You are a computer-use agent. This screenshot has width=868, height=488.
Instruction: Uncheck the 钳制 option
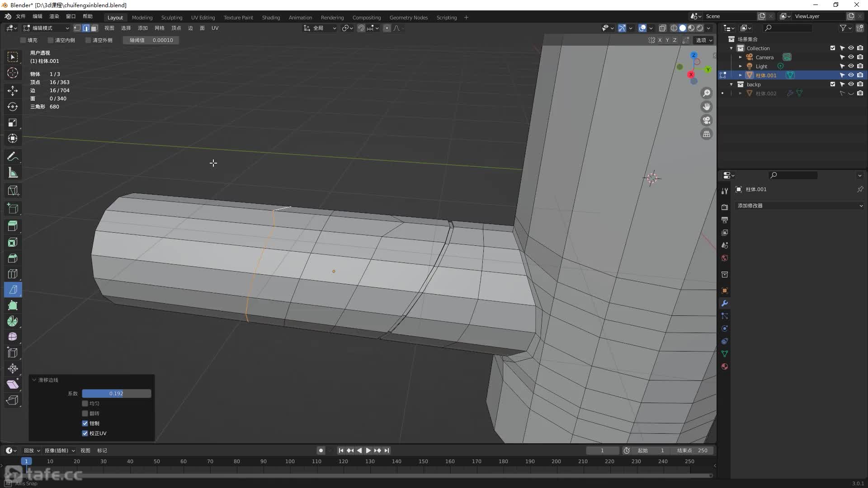point(85,423)
